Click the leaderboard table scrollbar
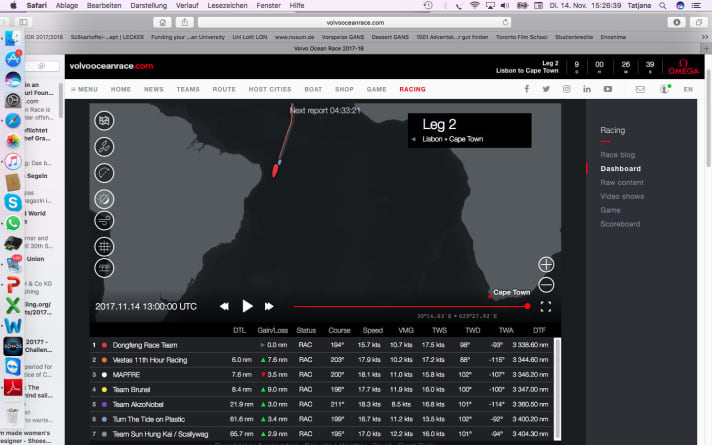Screen dimensions: 712x445 tap(557, 389)
